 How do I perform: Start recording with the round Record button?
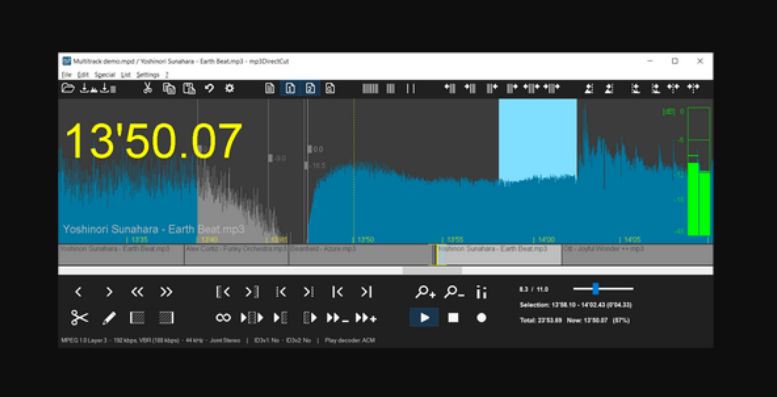(x=481, y=318)
